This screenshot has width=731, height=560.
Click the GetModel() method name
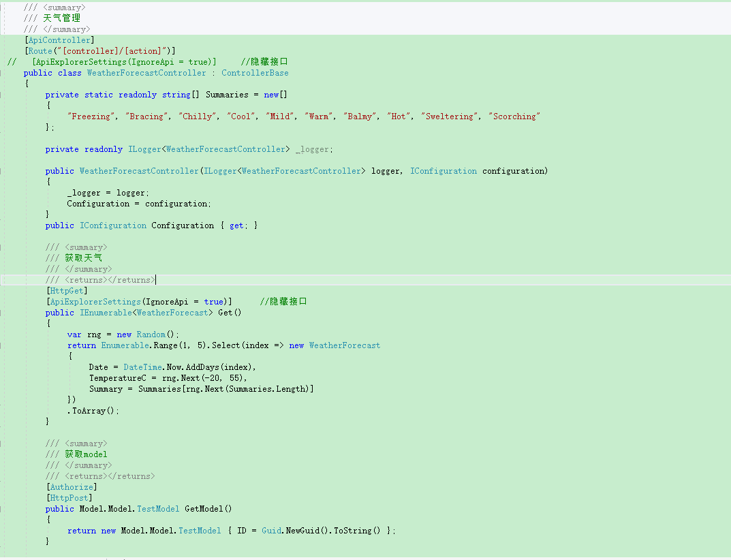[x=208, y=509]
